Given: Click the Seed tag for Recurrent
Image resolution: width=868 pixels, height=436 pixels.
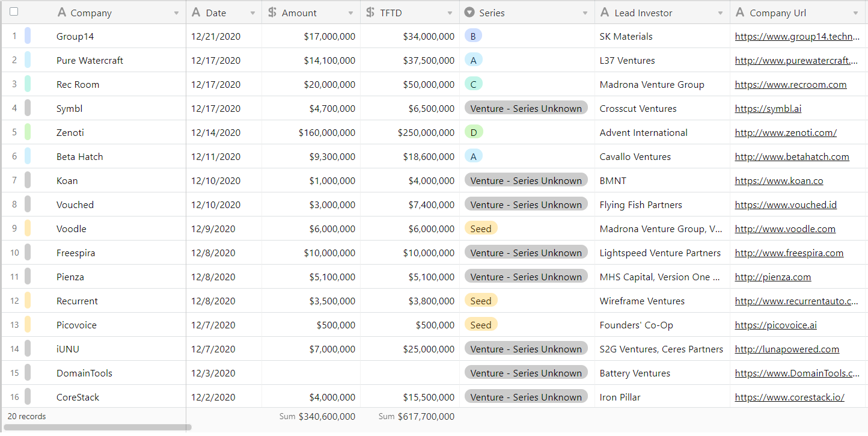Looking at the screenshot, I should 481,301.
